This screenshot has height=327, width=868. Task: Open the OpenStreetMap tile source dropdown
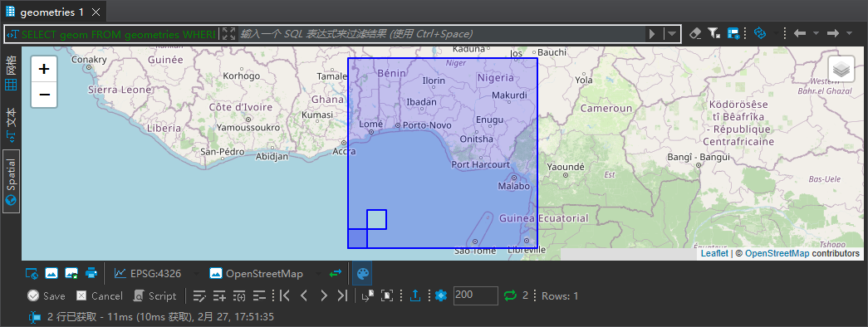[x=318, y=274]
